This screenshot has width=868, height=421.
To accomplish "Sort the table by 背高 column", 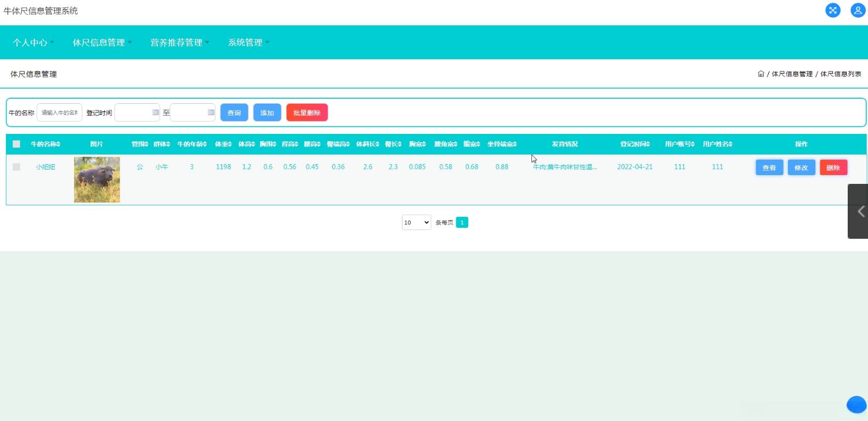I will click(290, 144).
